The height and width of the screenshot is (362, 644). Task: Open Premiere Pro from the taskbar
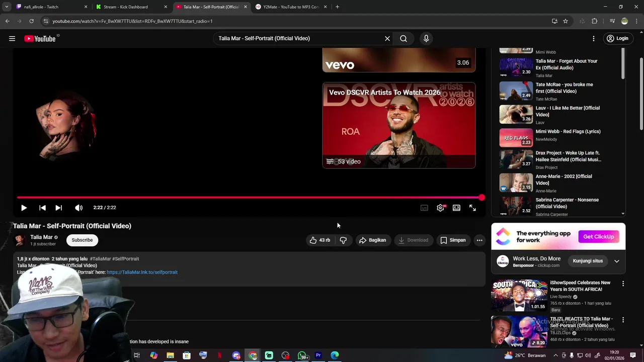pos(318,355)
